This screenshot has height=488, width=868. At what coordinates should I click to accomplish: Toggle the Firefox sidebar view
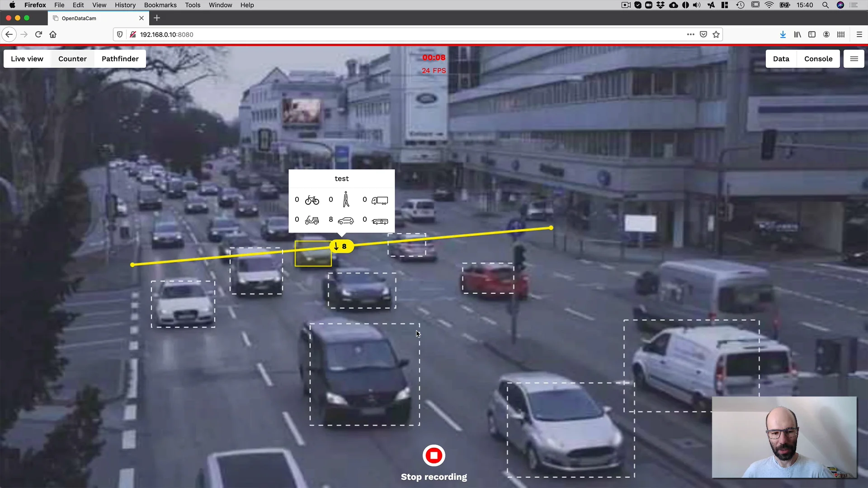(811, 34)
